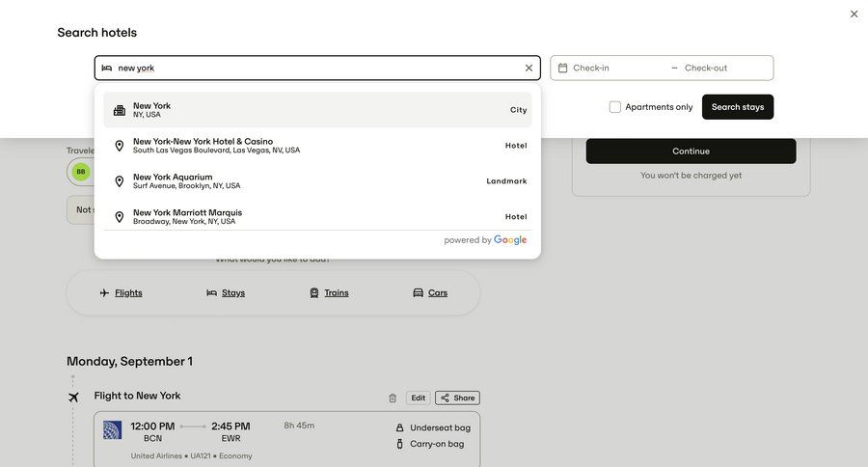This screenshot has width=868, height=467.
Task: Click the bed icon in search field
Action: pyautogui.click(x=107, y=68)
